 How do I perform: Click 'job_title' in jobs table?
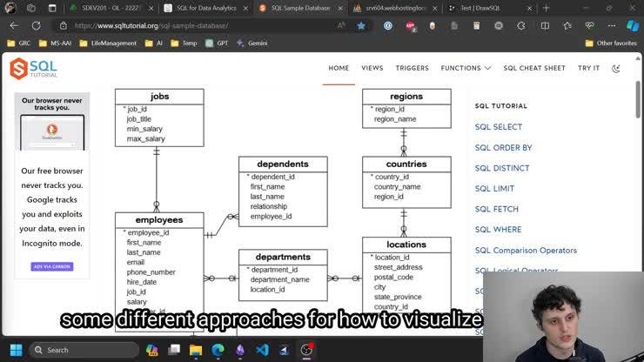tap(139, 118)
